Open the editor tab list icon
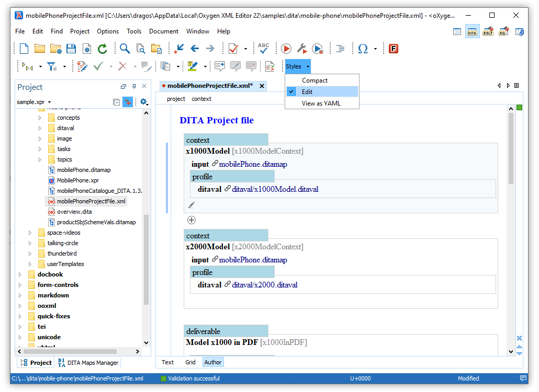Screen dimensions: 539x392 point(516,86)
